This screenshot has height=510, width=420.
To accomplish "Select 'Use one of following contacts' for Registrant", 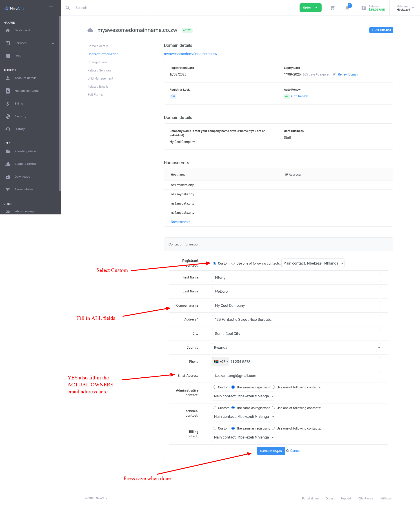I will click(233, 263).
